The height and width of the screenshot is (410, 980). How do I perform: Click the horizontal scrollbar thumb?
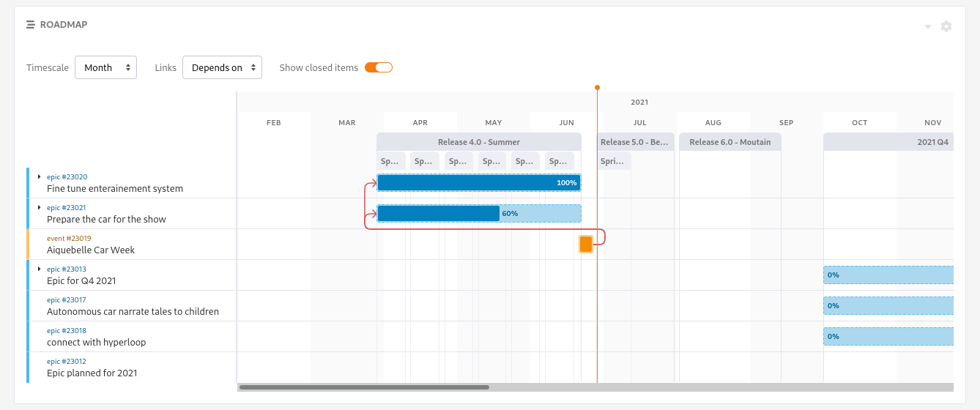point(364,387)
